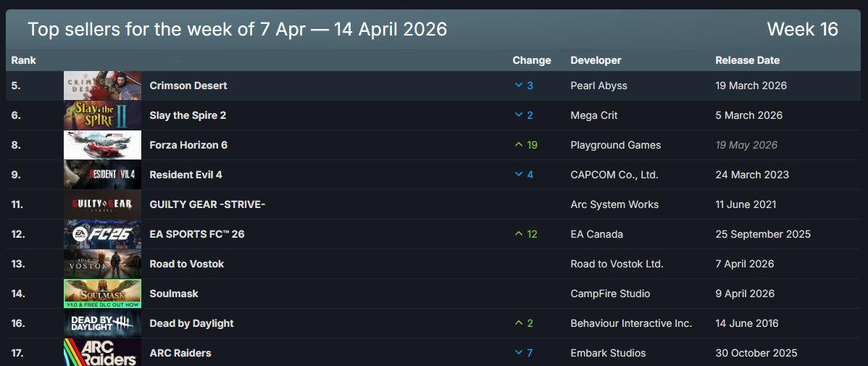Select developer Playground Games

coord(616,145)
